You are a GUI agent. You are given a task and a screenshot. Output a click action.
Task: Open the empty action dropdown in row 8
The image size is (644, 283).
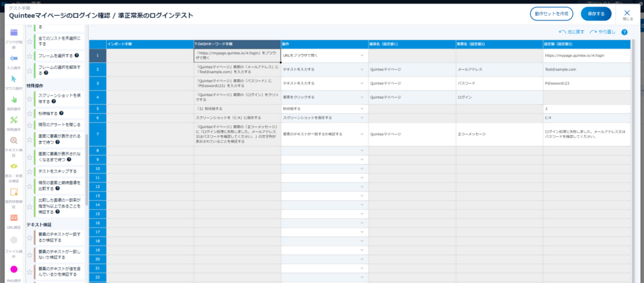362,151
